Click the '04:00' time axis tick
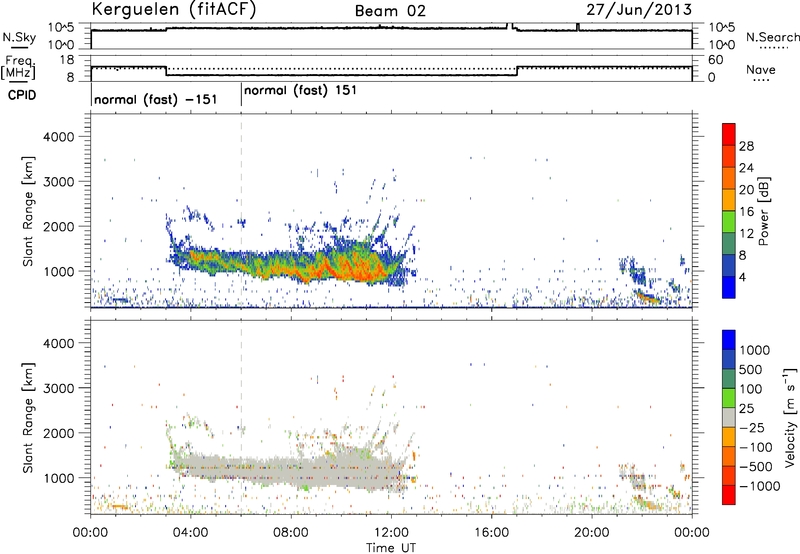The image size is (800, 554). click(x=190, y=533)
